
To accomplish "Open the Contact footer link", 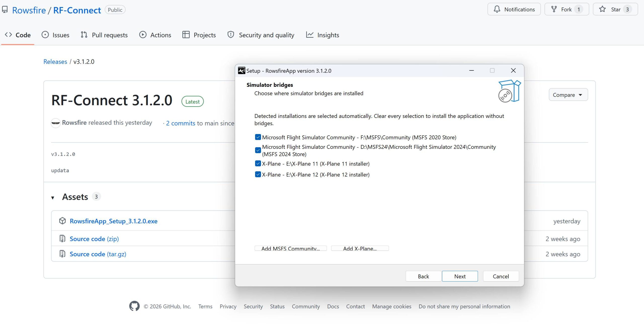I will 355,306.
